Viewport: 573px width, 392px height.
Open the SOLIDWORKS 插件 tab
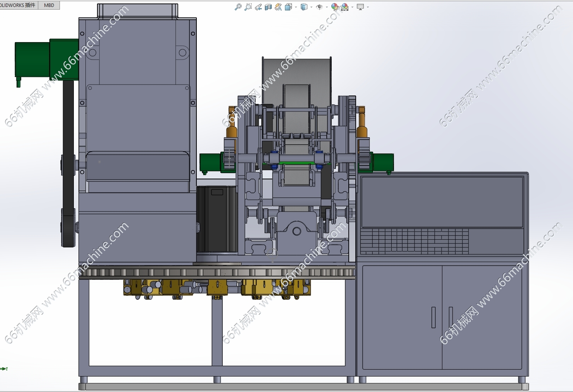click(19, 5)
